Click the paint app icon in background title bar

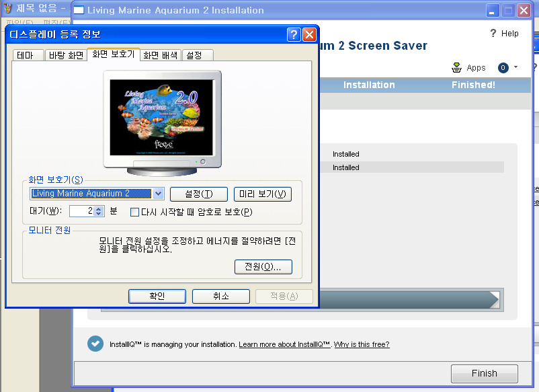coord(7,8)
